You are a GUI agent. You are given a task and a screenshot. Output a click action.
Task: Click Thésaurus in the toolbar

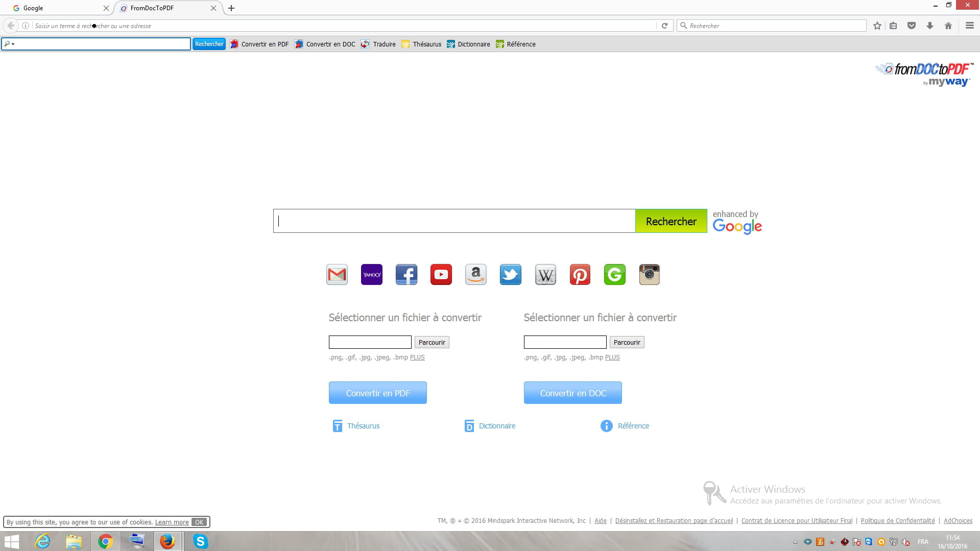click(x=421, y=44)
